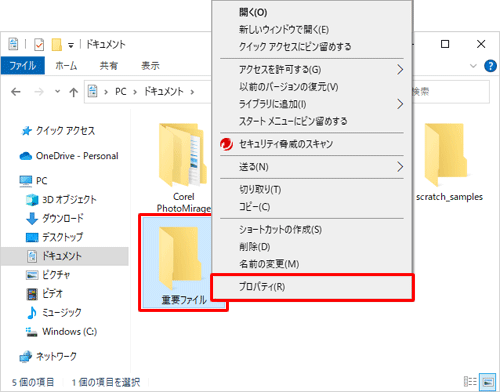Open the ファイル ribbon tab
Image resolution: width=500 pixels, height=392 pixels.
tap(23, 66)
